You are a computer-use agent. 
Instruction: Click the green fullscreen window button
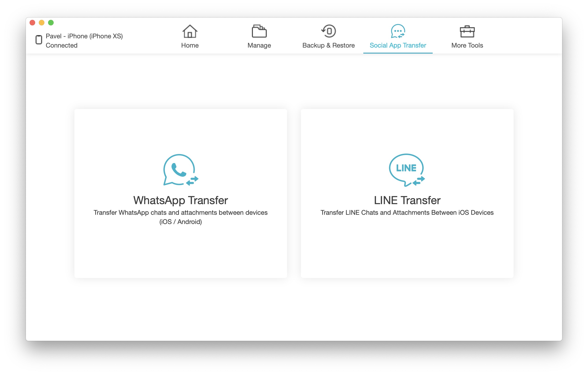(51, 23)
